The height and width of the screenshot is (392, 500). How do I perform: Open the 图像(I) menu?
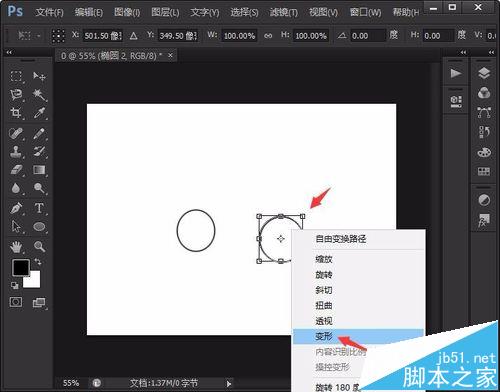point(127,12)
